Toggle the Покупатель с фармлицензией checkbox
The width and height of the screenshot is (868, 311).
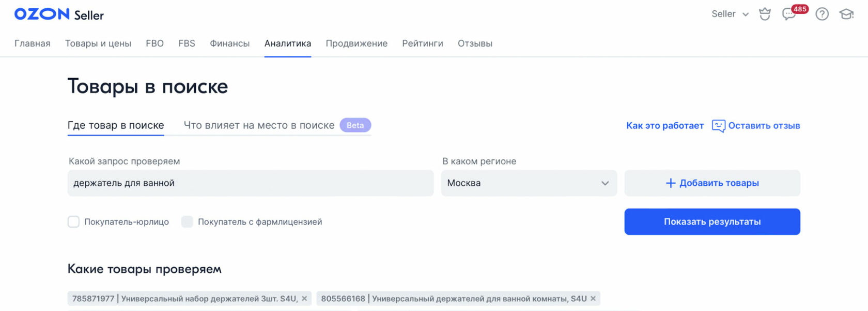(x=187, y=222)
